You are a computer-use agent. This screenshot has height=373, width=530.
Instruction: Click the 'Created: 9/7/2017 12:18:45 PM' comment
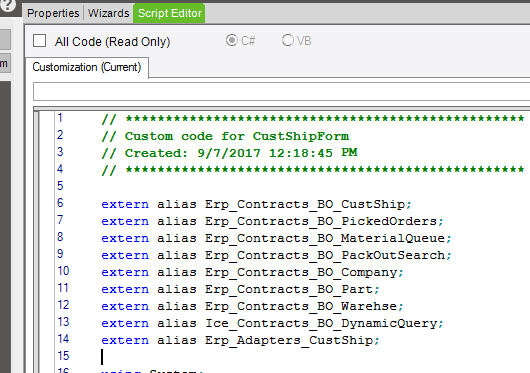coord(230,153)
